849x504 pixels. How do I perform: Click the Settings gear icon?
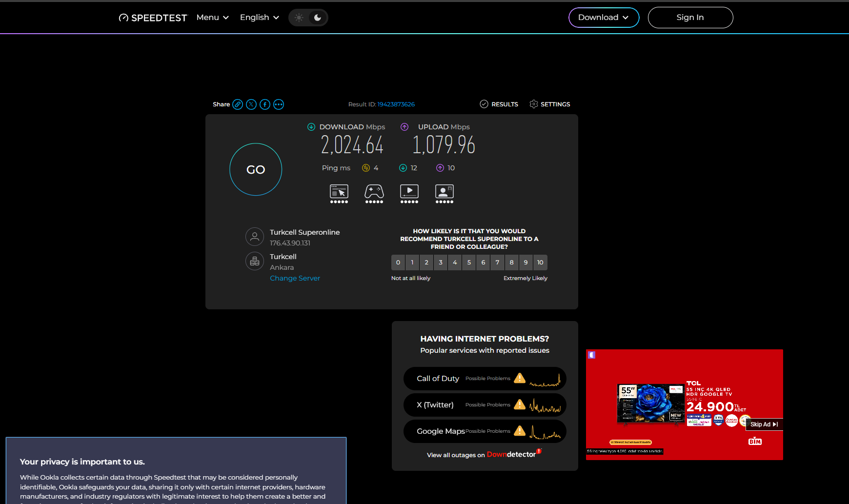point(534,104)
